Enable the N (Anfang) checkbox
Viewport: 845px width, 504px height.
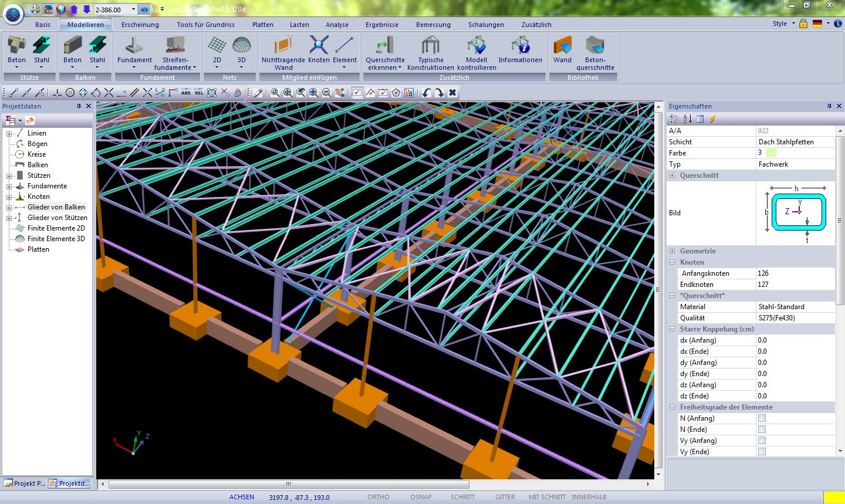[762, 418]
